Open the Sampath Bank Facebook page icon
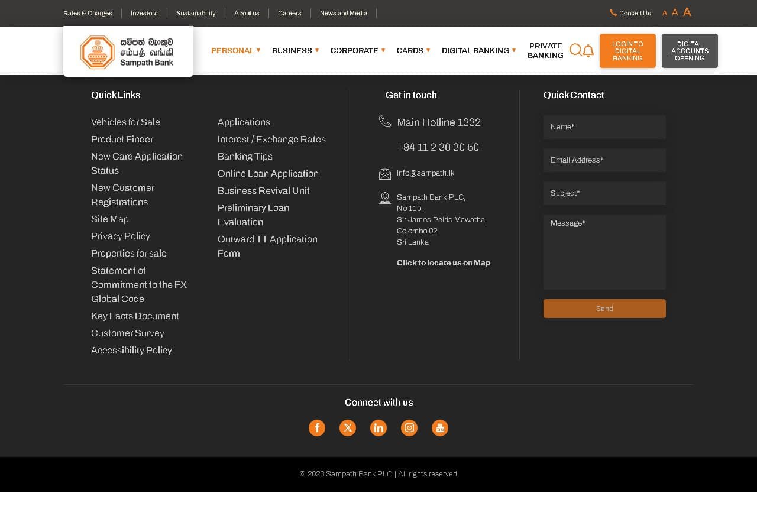The image size is (757, 532). click(x=317, y=428)
